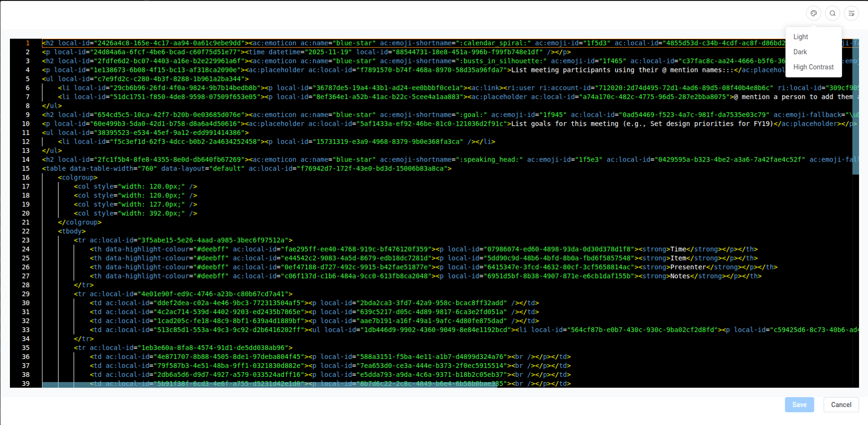Viewport: 868px width, 425px height.
Task: Click the Save button
Action: click(x=799, y=405)
